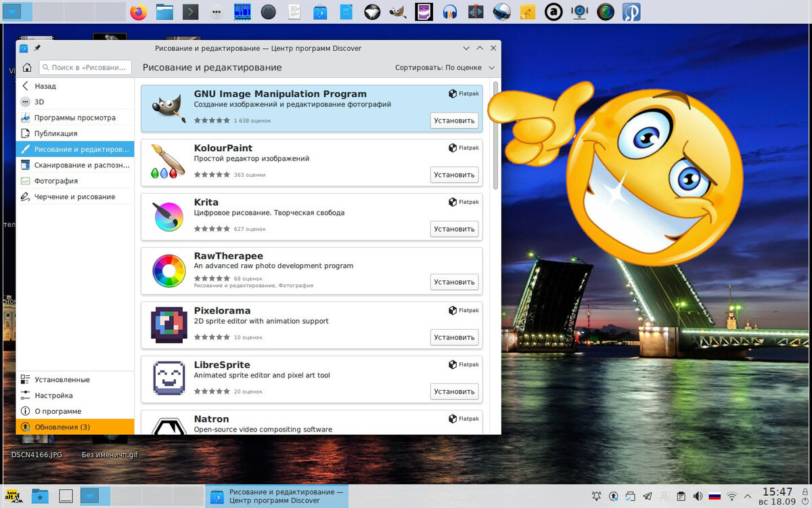Open «Черчение и рисование» category
This screenshot has height=508, width=812.
click(x=75, y=196)
